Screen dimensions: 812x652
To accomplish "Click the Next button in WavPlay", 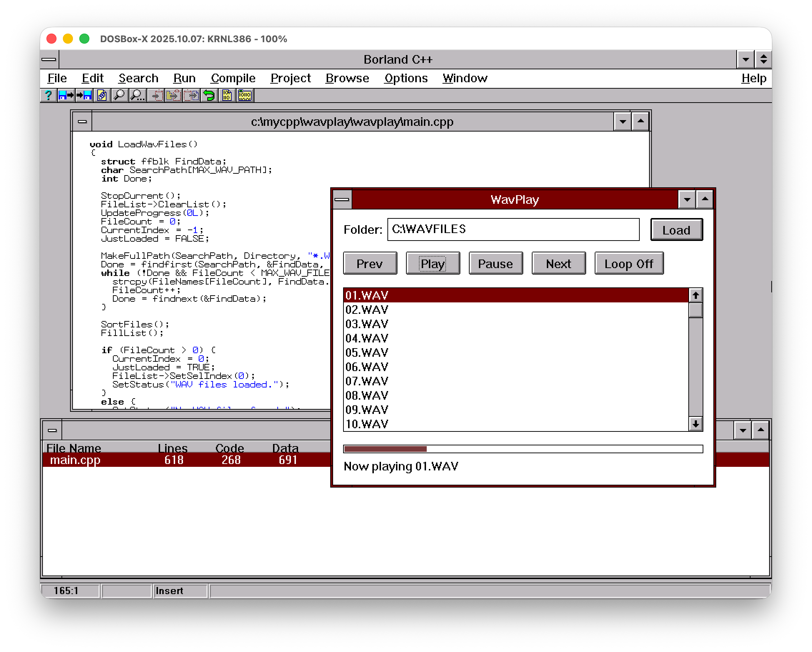I will [559, 264].
